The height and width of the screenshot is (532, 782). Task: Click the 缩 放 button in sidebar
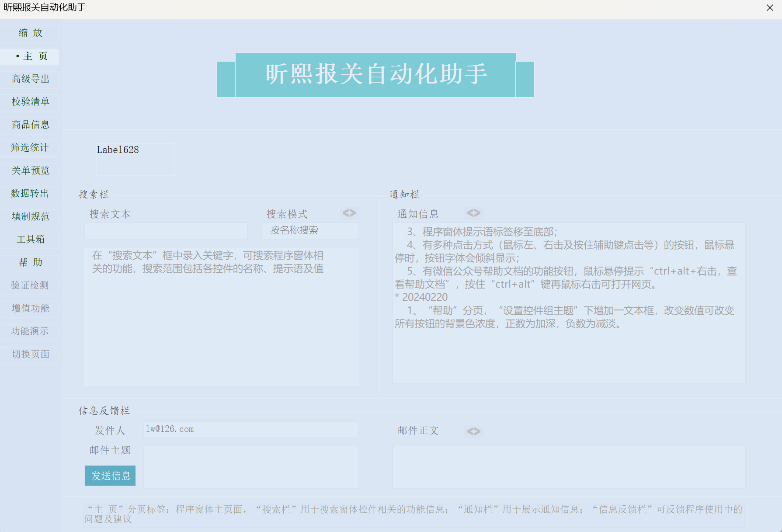click(30, 33)
